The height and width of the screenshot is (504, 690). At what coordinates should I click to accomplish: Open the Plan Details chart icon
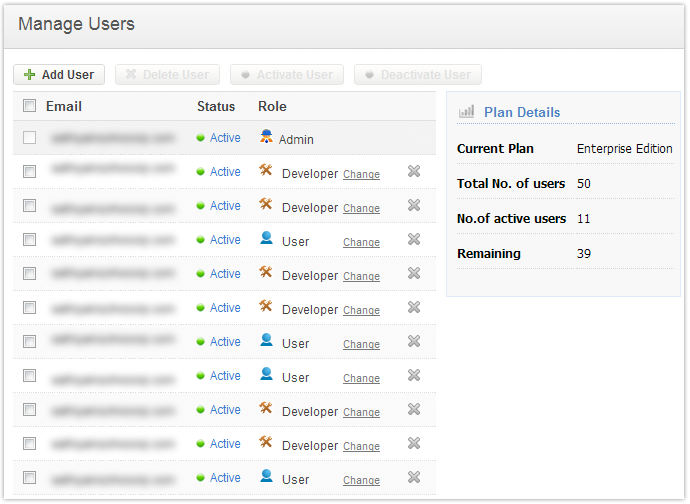[466, 111]
